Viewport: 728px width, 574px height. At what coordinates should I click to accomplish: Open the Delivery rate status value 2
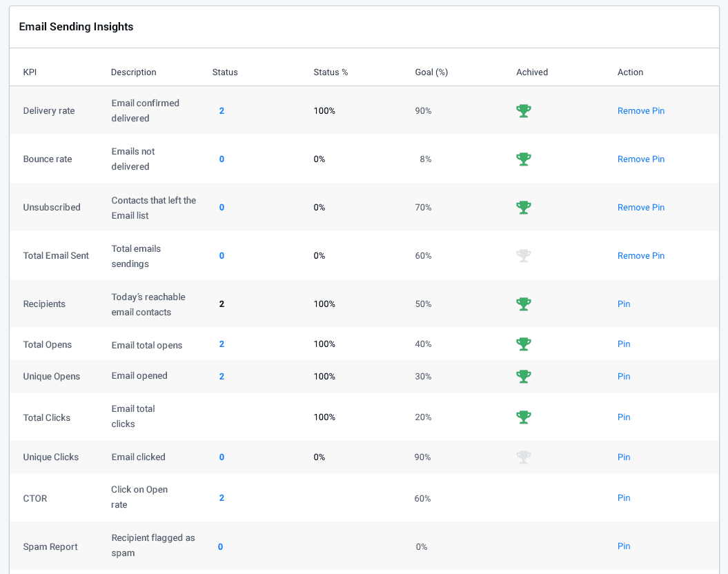[222, 110]
